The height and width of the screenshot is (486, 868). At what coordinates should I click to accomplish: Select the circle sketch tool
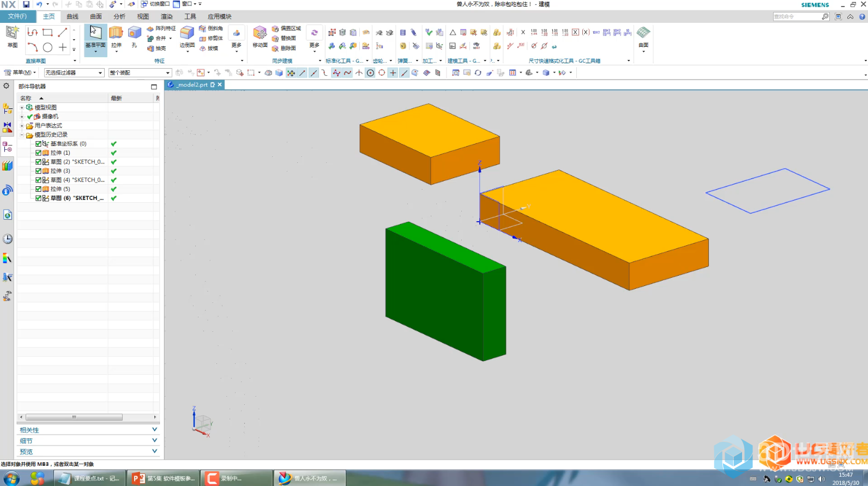(x=48, y=47)
